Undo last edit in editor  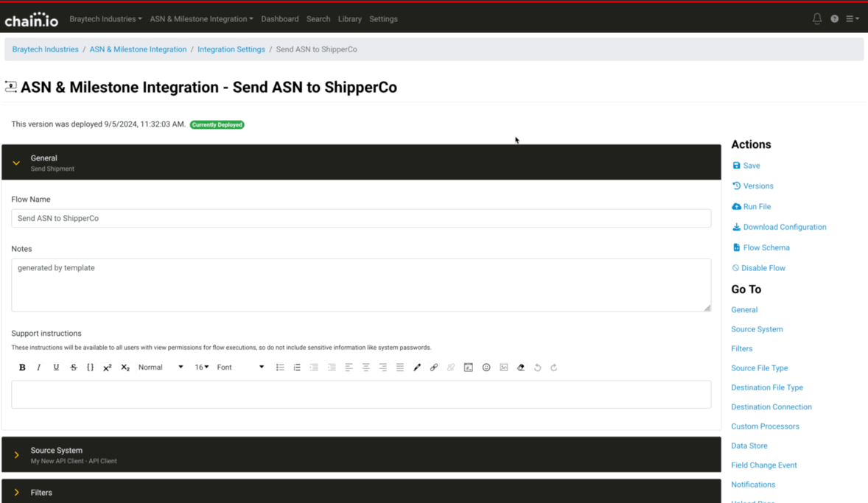pos(537,367)
